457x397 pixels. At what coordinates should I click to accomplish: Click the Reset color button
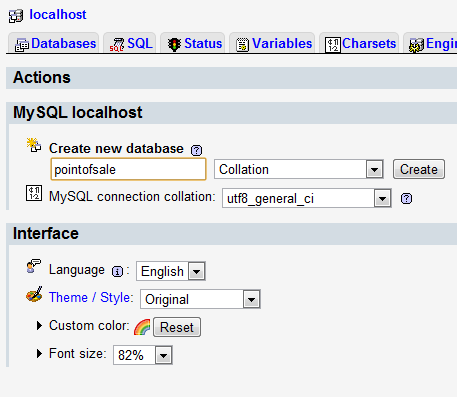click(177, 327)
